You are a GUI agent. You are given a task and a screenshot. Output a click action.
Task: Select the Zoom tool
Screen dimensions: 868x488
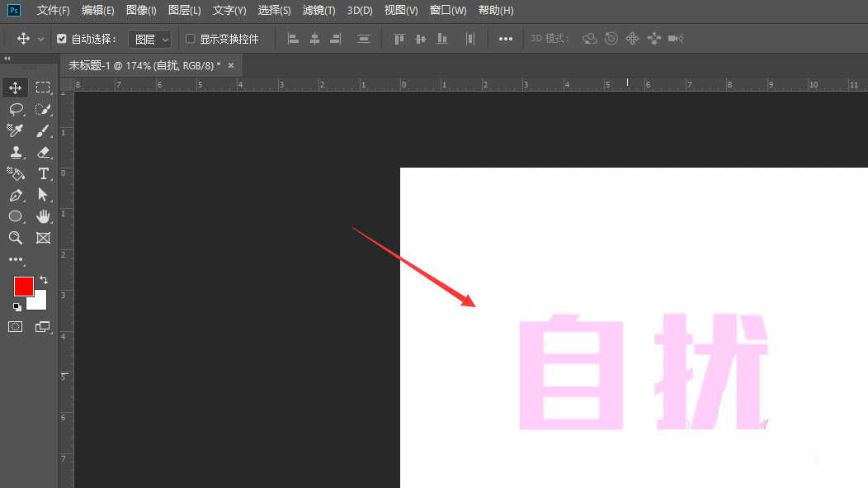[17, 238]
